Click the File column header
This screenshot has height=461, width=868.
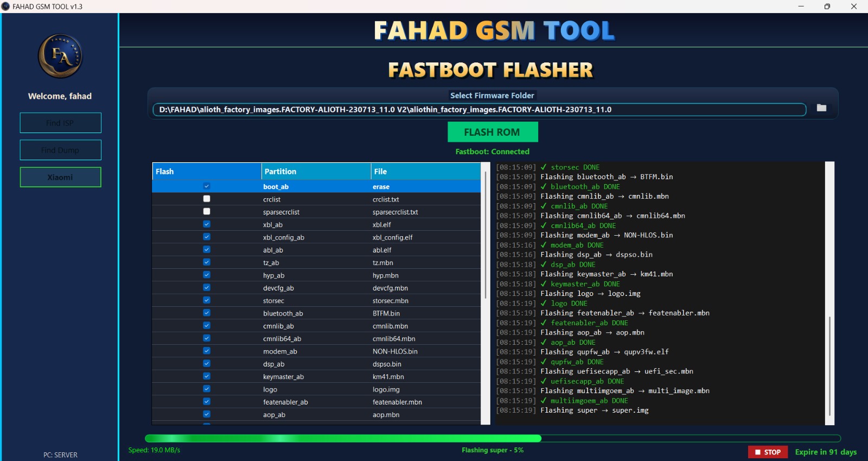pyautogui.click(x=425, y=172)
